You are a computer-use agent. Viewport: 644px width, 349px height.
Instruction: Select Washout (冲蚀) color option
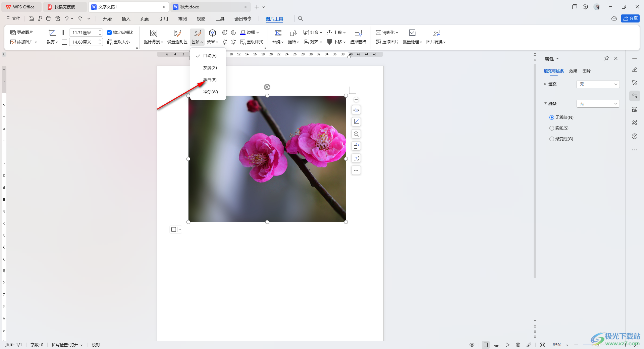[x=208, y=92]
